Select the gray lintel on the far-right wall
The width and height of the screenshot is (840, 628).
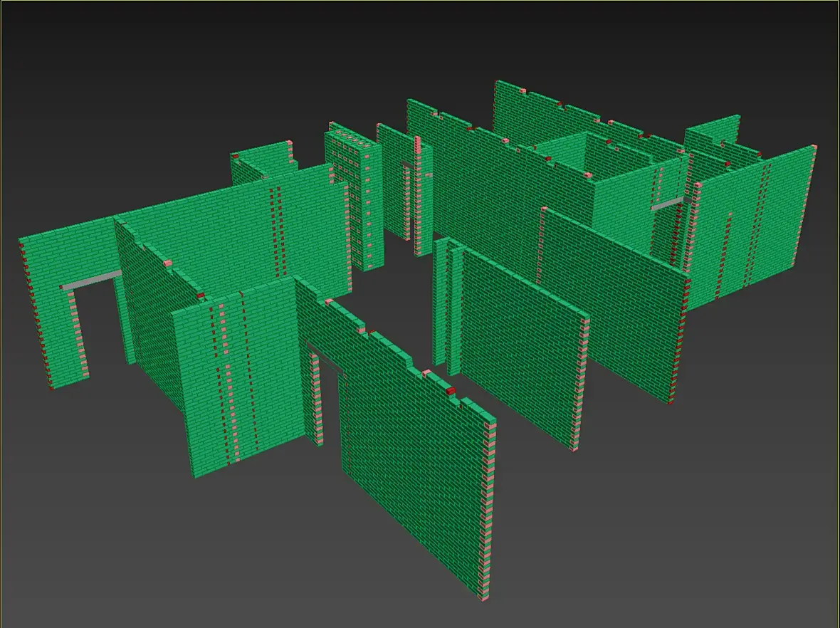(668, 204)
